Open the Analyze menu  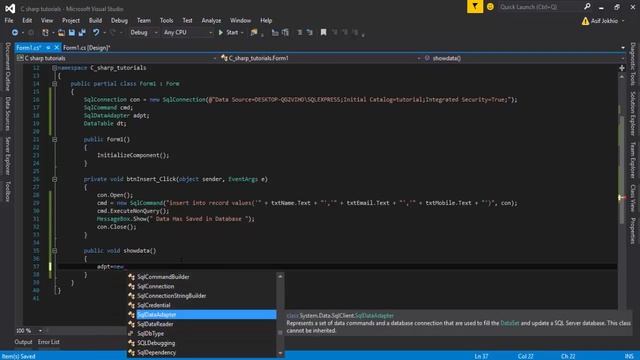click(211, 20)
